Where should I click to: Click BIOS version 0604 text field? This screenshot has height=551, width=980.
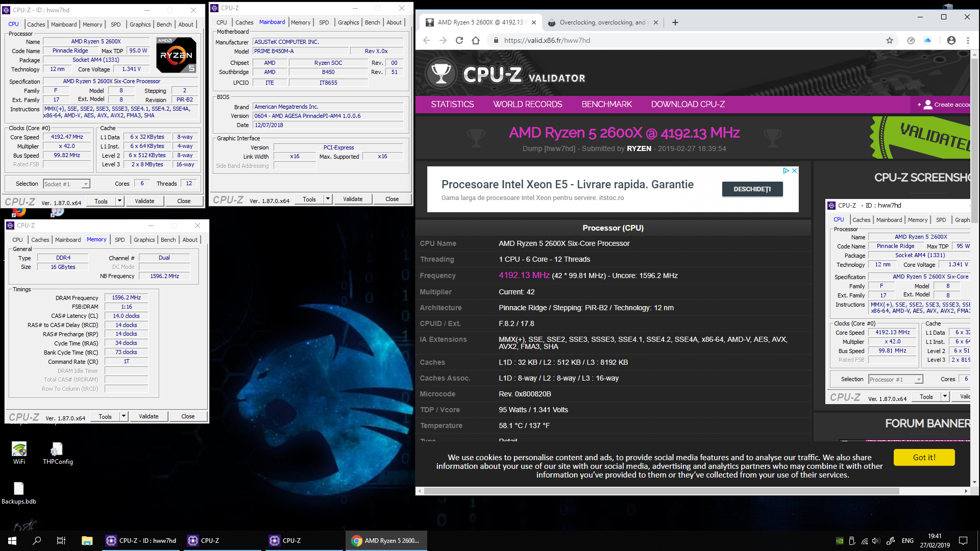328,116
